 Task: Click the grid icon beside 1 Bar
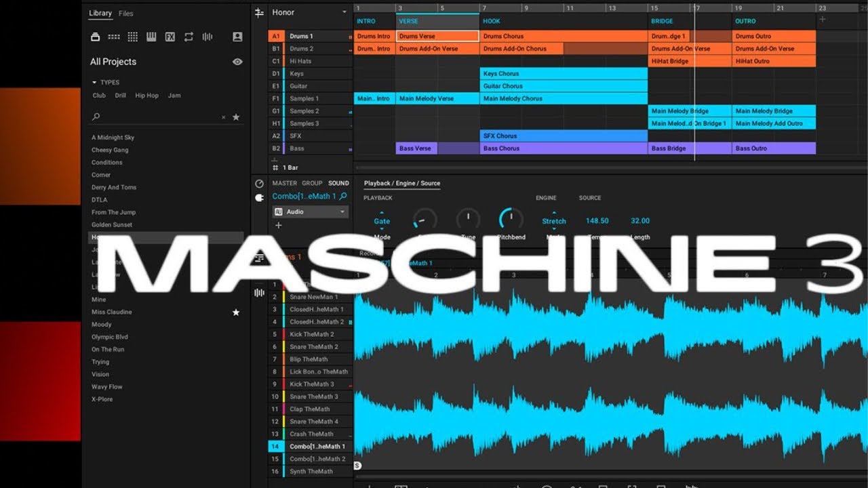(x=275, y=167)
